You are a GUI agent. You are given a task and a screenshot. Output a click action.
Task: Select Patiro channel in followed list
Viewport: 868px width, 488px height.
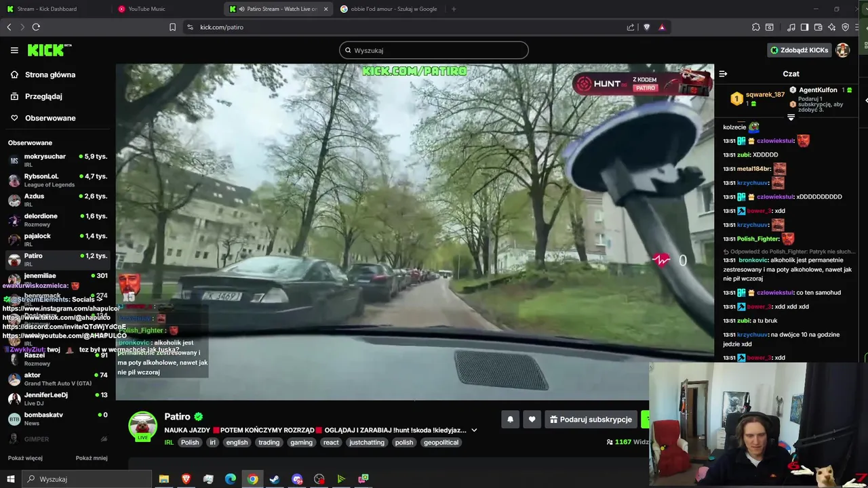click(x=58, y=260)
